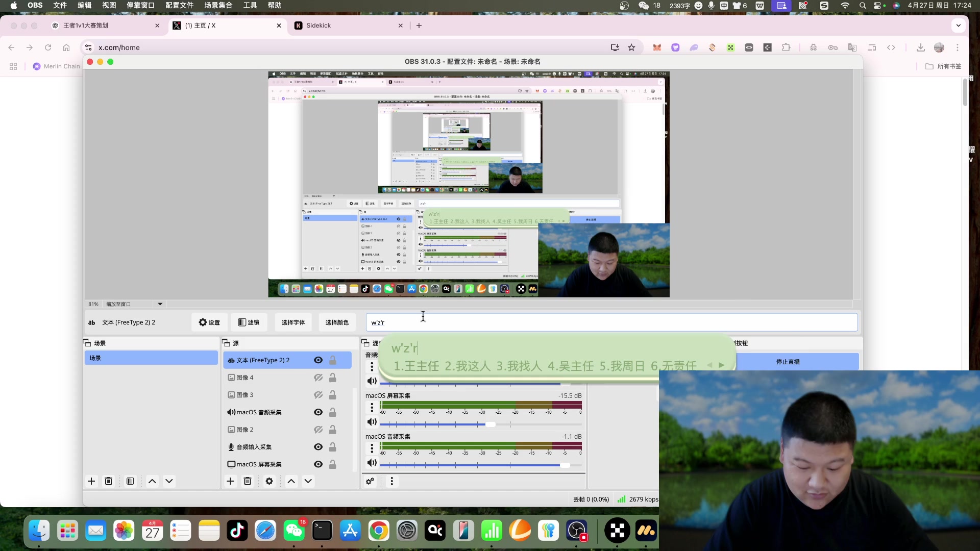Open 所有书签 bookmarks folder
Image resolution: width=980 pixels, height=551 pixels.
(x=943, y=66)
